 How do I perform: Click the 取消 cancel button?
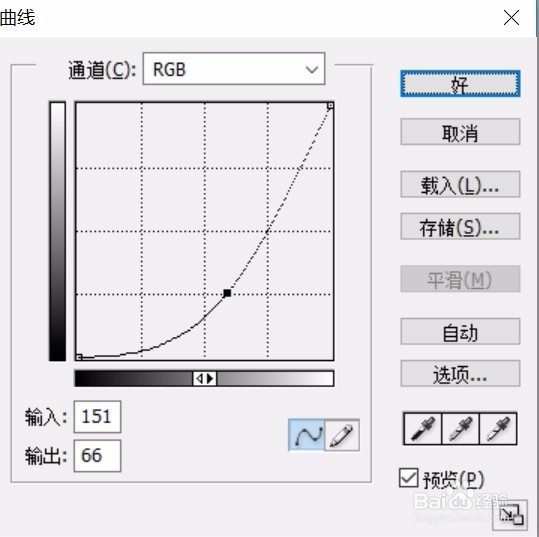click(460, 132)
